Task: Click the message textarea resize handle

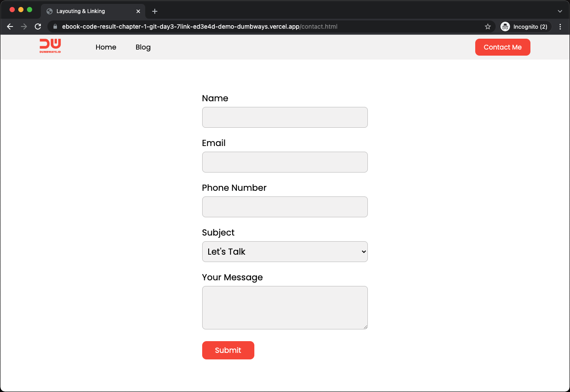Action: coord(365,327)
